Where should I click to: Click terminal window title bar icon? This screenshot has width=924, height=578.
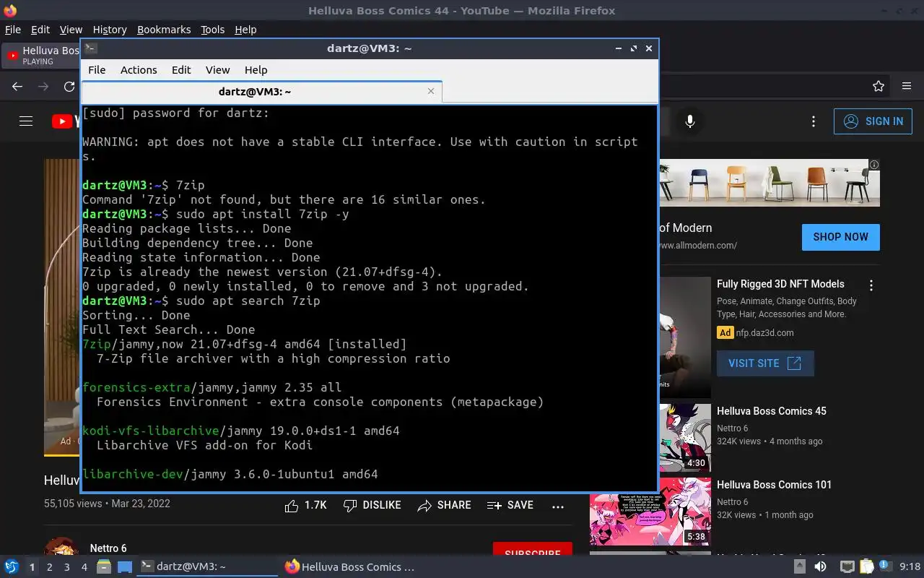click(x=90, y=48)
